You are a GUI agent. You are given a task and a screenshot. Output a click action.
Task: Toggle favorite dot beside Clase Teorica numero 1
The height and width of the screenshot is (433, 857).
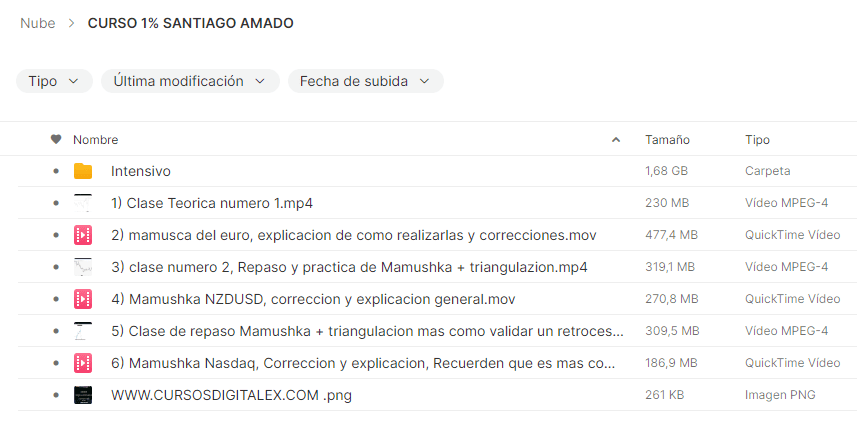click(56, 203)
